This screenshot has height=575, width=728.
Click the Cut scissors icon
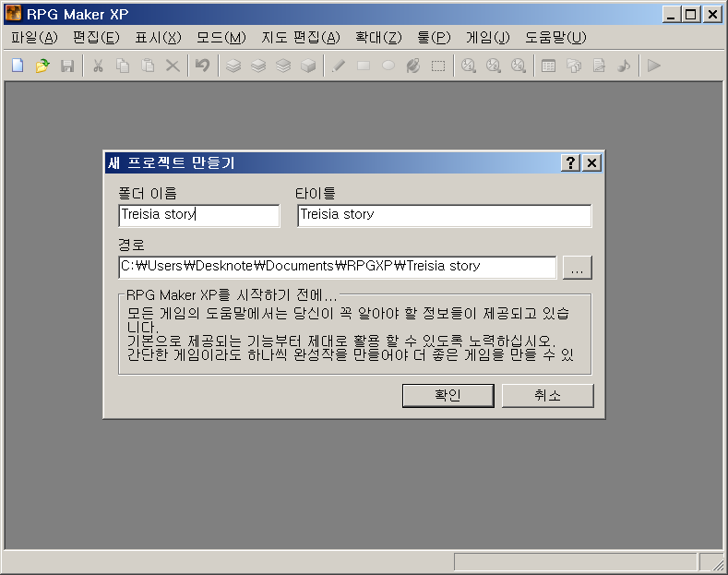[x=98, y=66]
